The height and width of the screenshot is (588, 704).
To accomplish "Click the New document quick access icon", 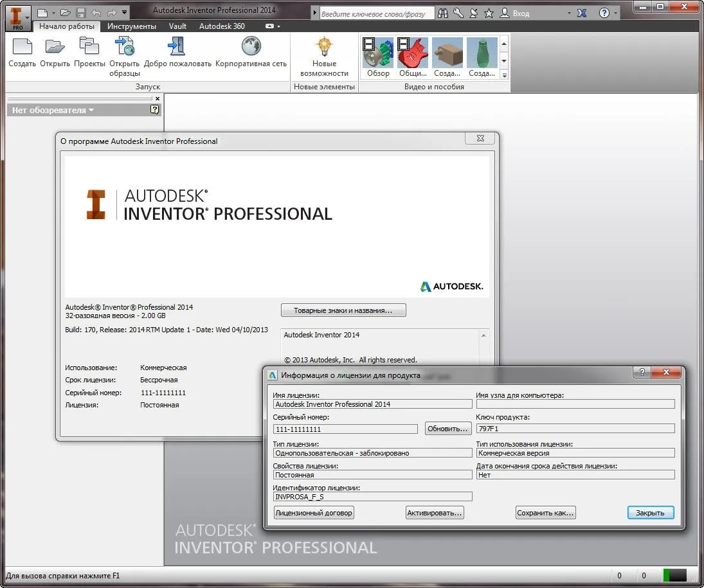I will tap(42, 13).
